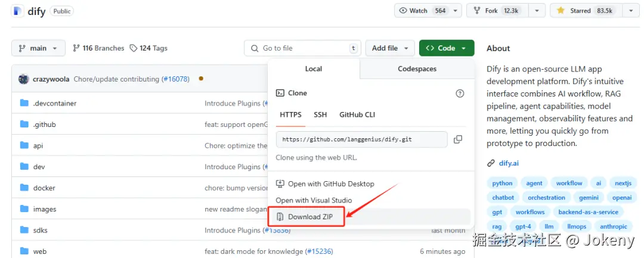Open the web folder name
644x258 pixels.
point(39,251)
